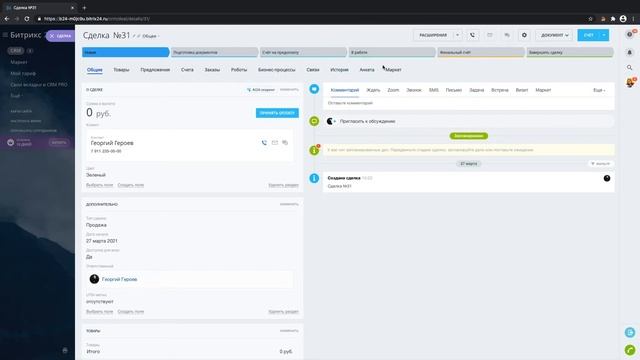Click the blue Счет button
This screenshot has width=640, height=360.
589,35
